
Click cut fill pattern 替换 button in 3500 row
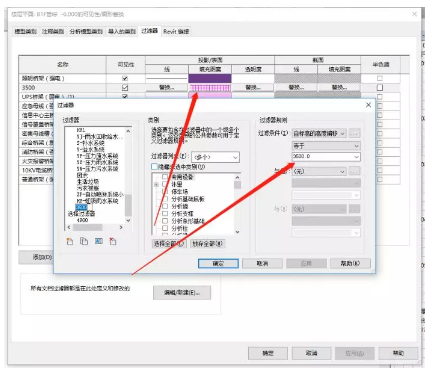click(339, 88)
